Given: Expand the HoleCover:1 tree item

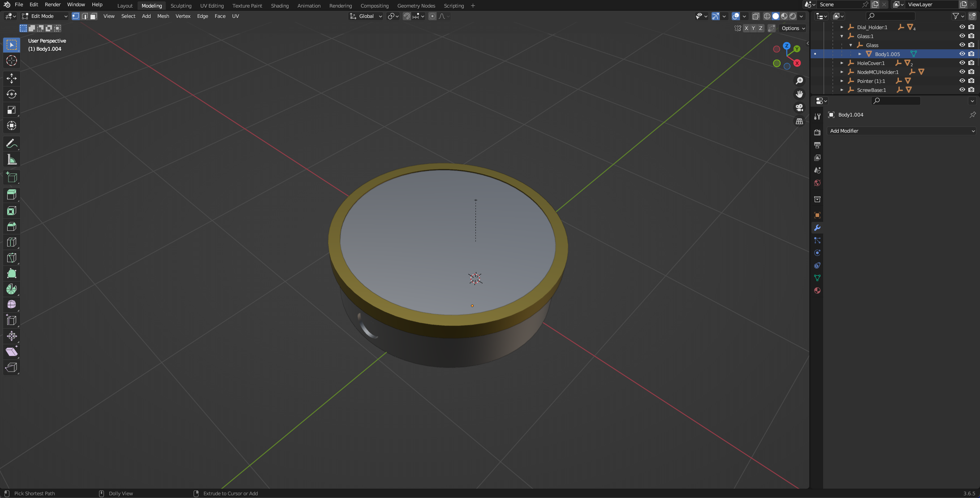Looking at the screenshot, I should coord(842,63).
